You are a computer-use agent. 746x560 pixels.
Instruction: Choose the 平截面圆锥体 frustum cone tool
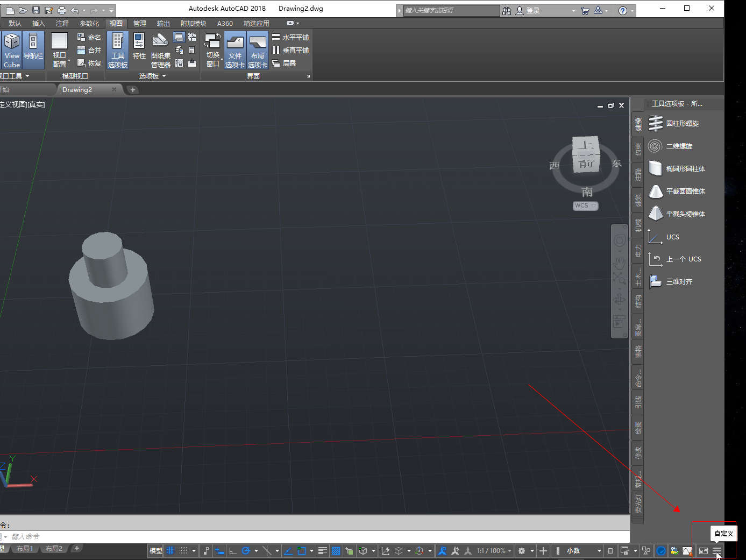click(685, 192)
